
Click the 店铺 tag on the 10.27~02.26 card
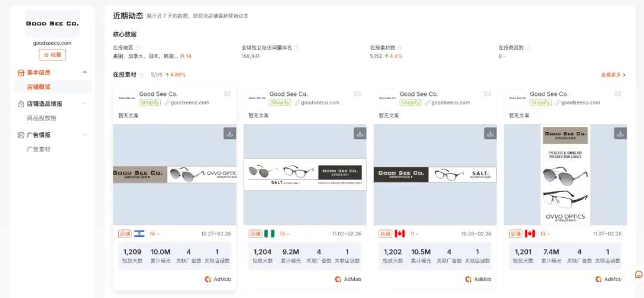[x=125, y=234]
